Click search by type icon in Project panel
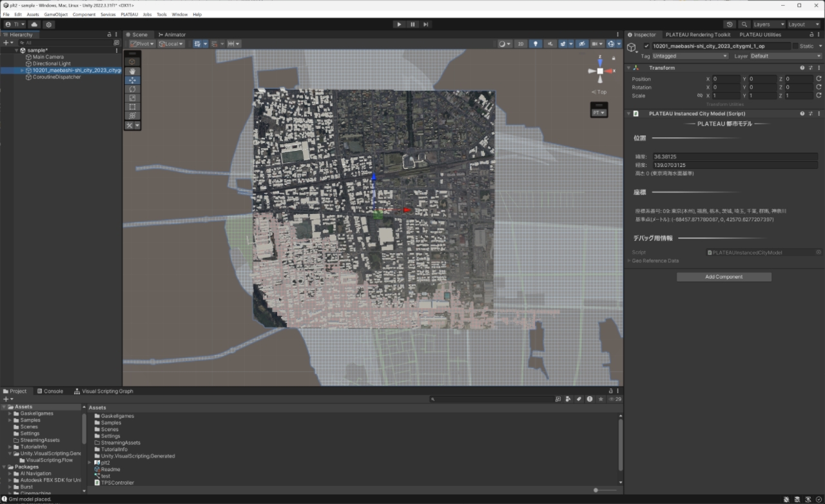The image size is (825, 504). point(569,399)
